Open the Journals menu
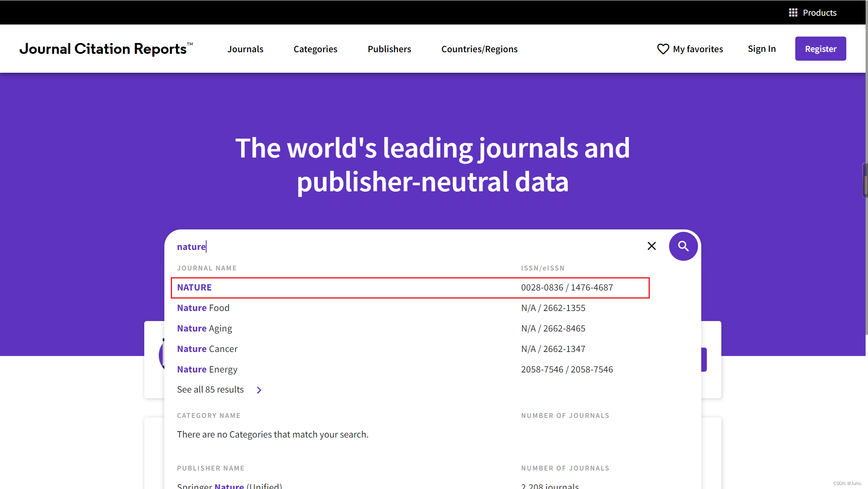The height and width of the screenshot is (489, 868). [245, 49]
